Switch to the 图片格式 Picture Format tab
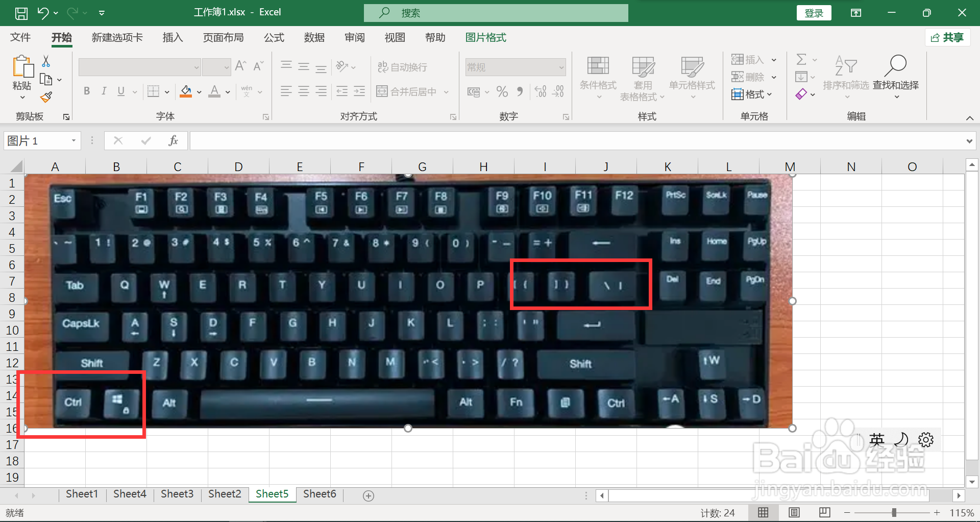 point(485,37)
